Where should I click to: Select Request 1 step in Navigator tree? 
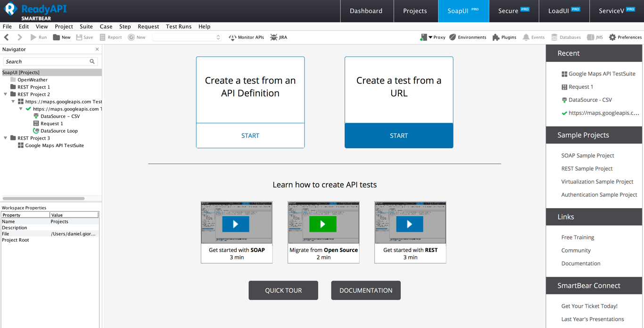[48, 124]
